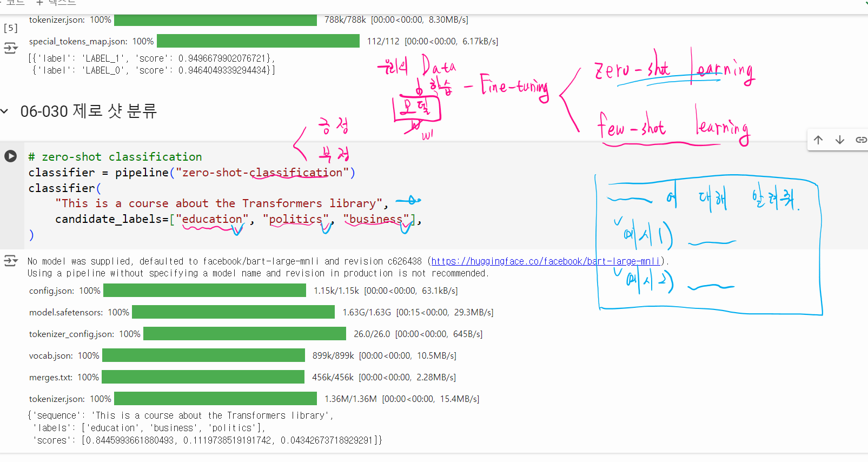Click the config.json download progress bar
Image resolution: width=868 pixels, height=462 pixels.
point(204,291)
